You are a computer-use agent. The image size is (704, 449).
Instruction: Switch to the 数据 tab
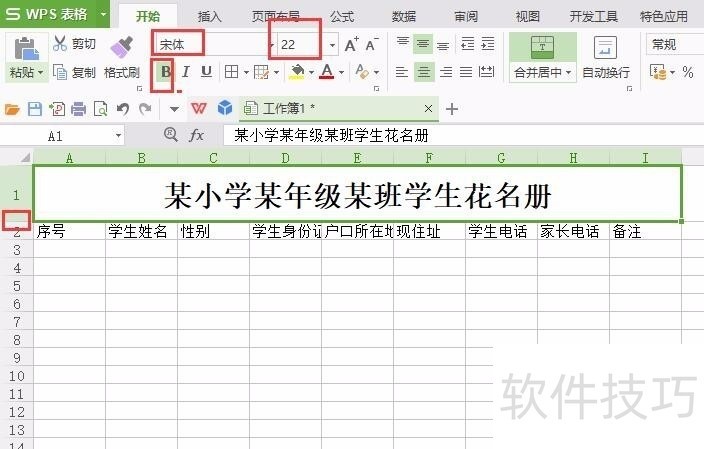pos(404,17)
